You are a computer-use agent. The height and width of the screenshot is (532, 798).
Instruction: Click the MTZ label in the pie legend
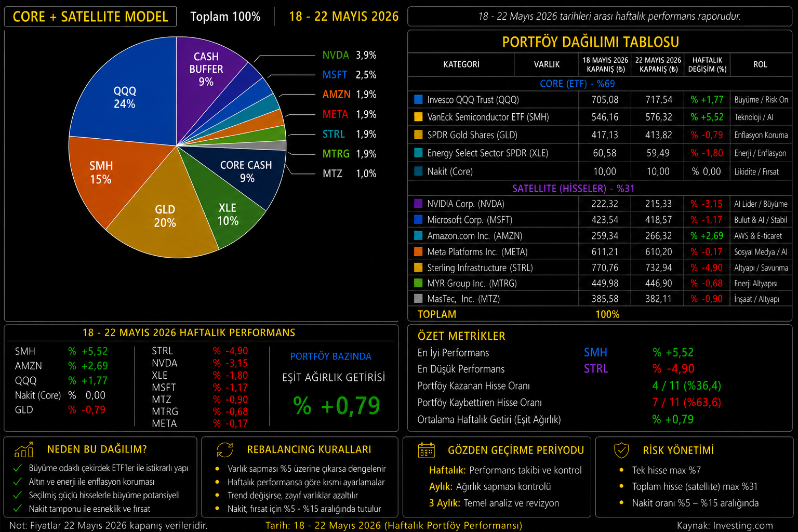click(332, 174)
